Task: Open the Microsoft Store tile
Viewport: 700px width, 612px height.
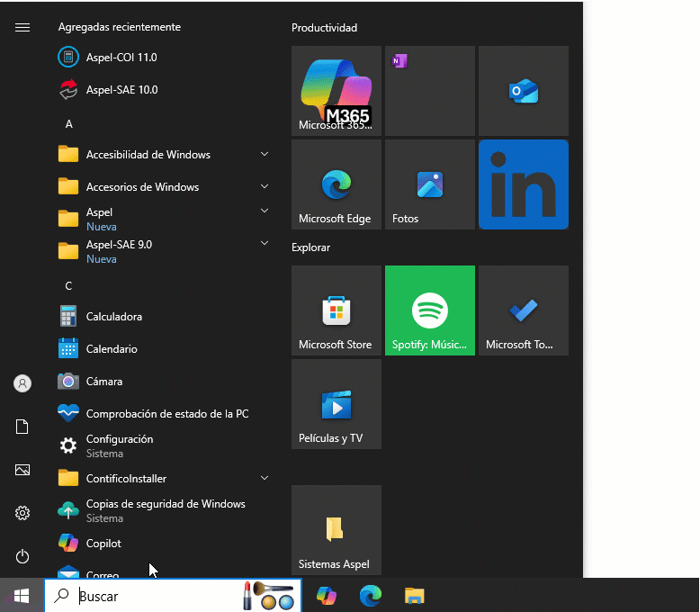Action: 336,310
